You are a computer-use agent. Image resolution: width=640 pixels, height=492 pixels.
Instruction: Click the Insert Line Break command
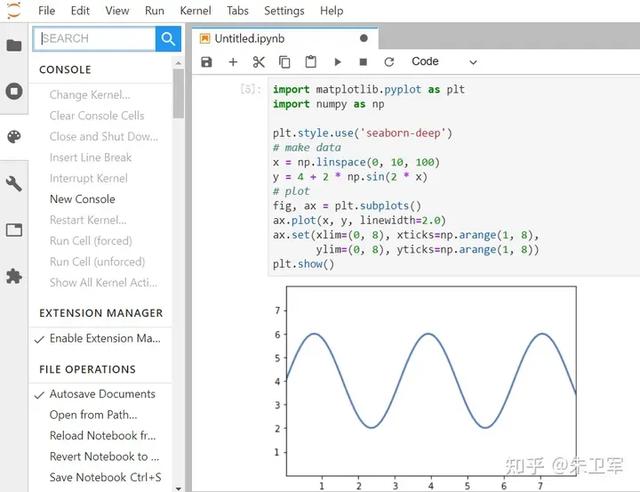(x=101, y=157)
